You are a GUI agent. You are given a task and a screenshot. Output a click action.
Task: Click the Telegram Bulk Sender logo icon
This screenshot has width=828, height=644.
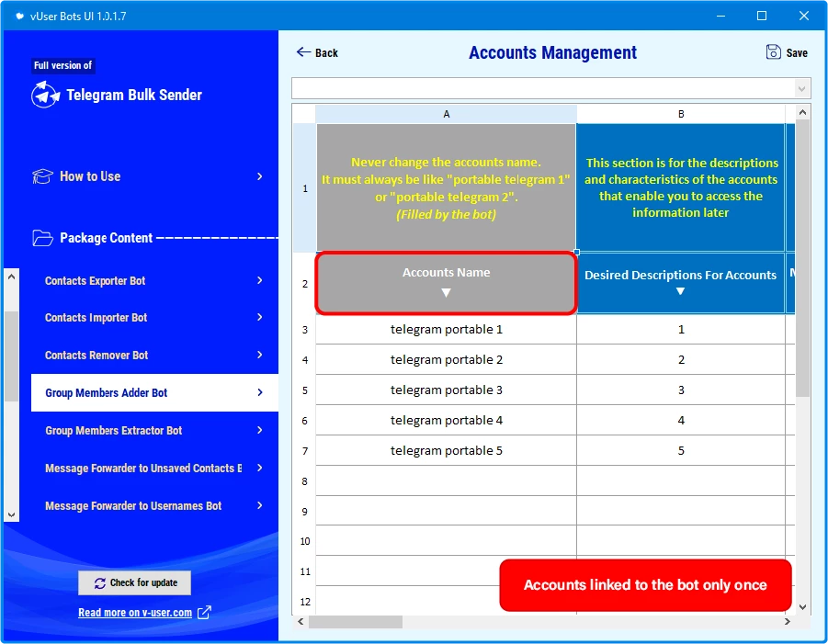(45, 95)
